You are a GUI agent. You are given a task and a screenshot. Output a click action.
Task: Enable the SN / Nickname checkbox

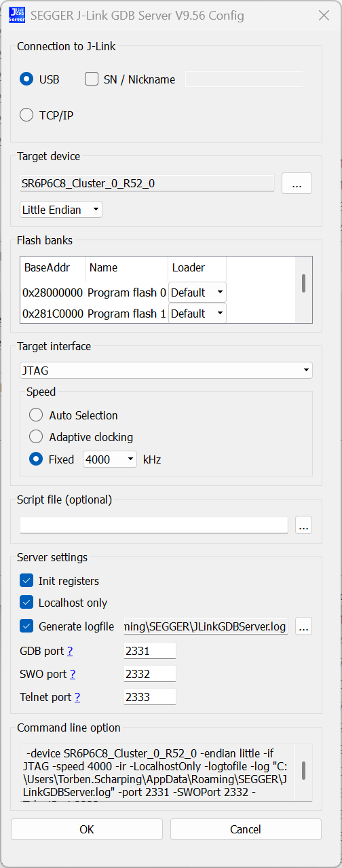[92, 79]
